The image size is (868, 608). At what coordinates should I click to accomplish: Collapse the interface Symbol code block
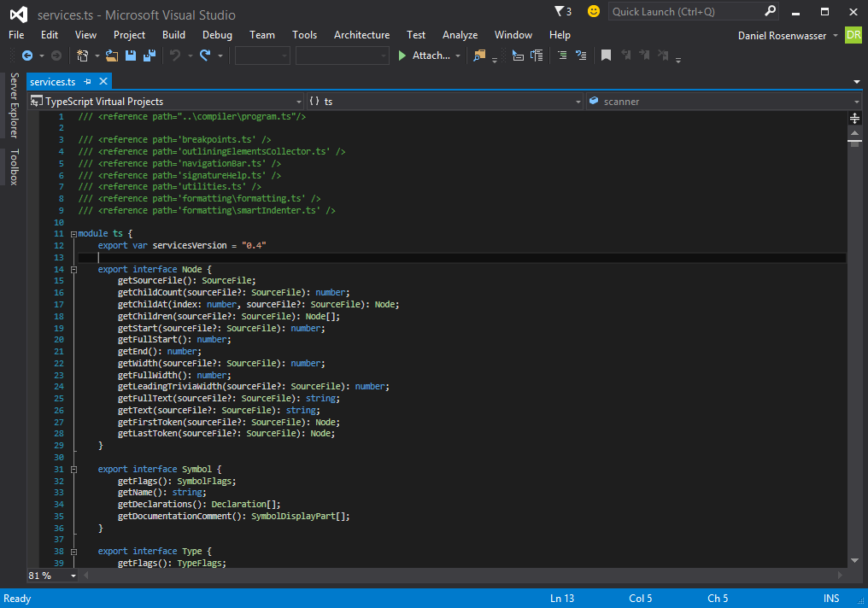(73, 470)
